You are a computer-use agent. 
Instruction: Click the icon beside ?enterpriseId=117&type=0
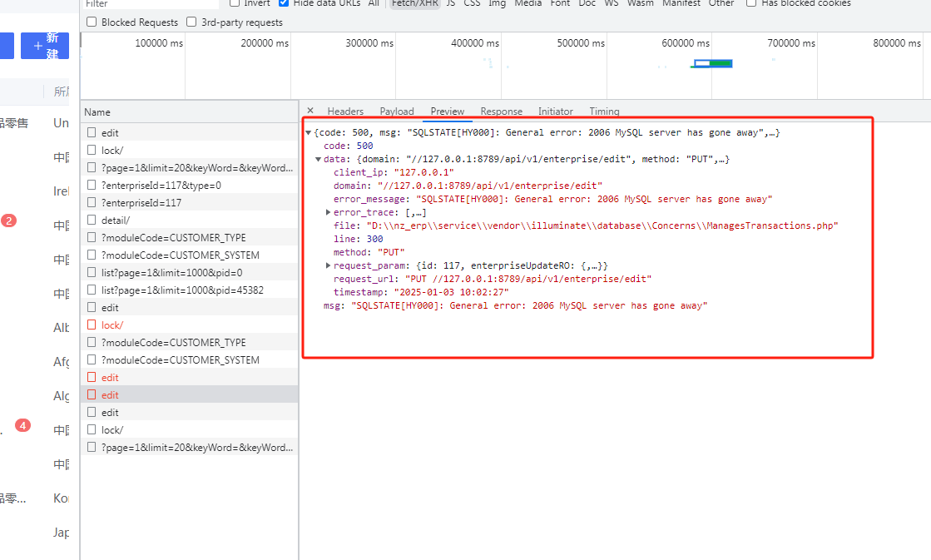click(92, 185)
